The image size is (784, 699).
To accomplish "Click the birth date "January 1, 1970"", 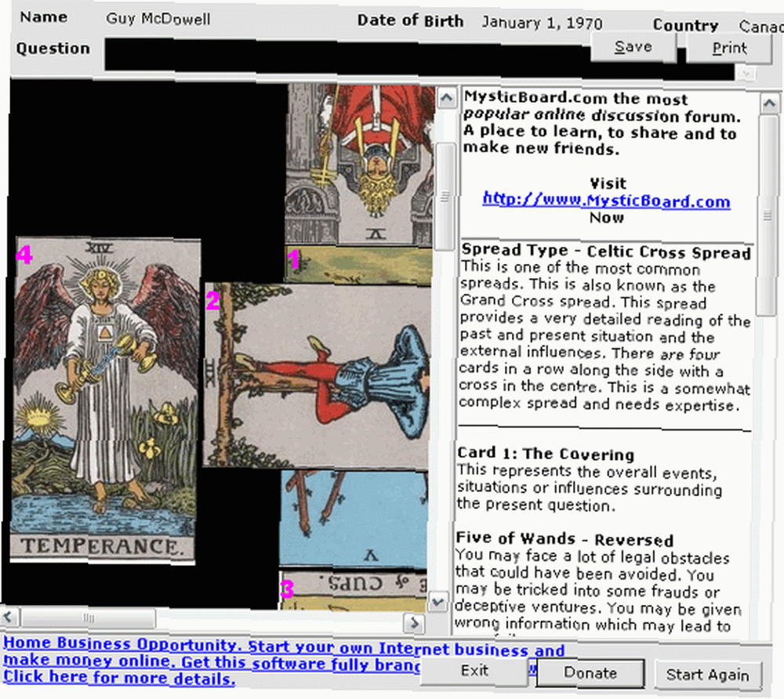I will click(x=542, y=23).
